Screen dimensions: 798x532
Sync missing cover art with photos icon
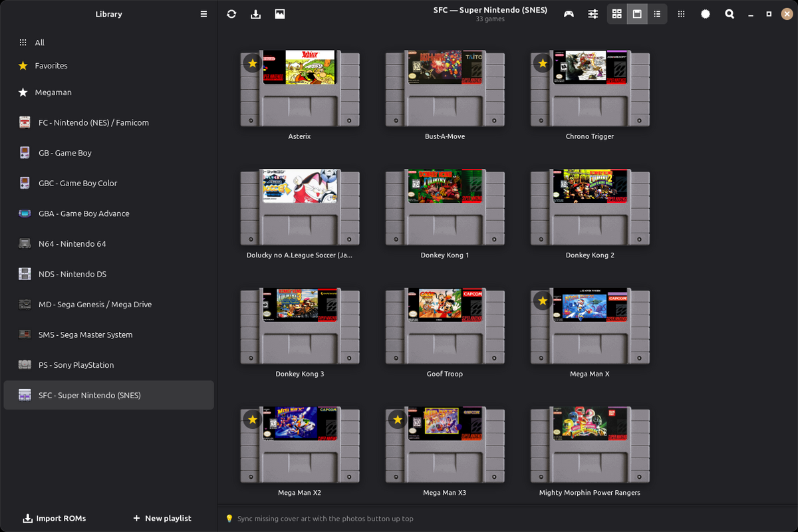[280, 14]
